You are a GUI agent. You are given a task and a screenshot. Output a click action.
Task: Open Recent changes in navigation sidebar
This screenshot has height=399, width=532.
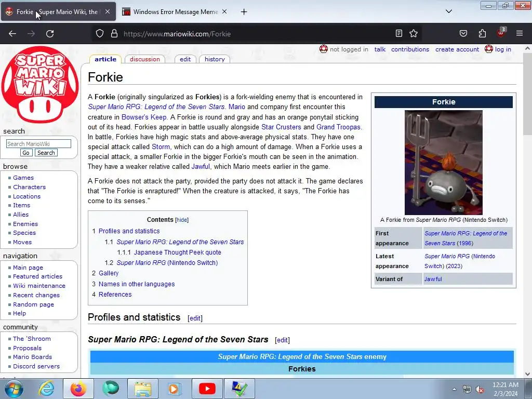tap(36, 295)
